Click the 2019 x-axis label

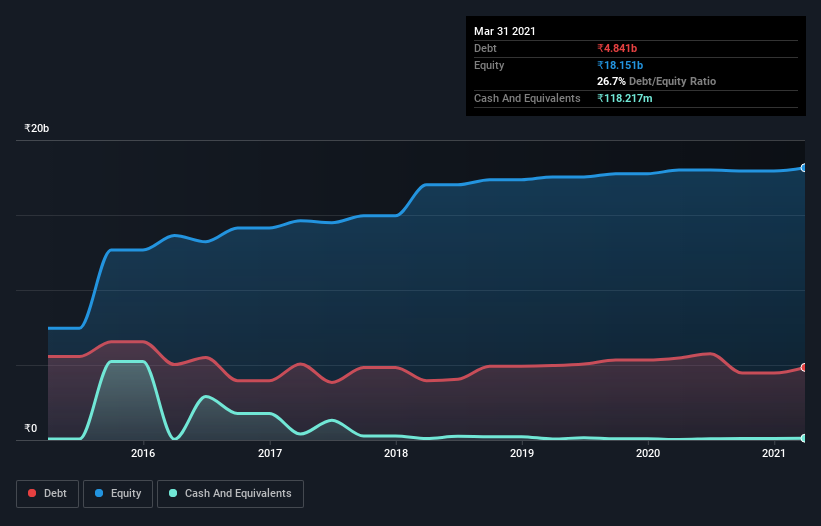coord(522,453)
